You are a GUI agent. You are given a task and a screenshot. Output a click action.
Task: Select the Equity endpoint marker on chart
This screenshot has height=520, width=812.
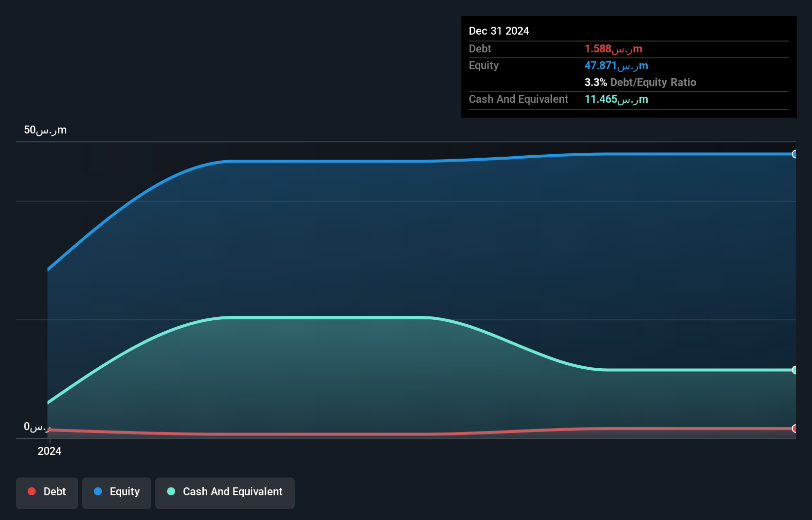pyautogui.click(x=795, y=154)
